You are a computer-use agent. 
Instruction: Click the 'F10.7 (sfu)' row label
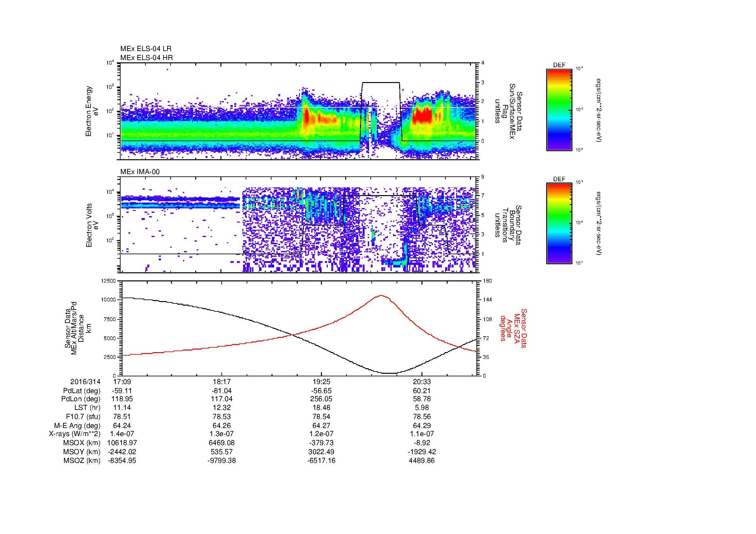pos(83,416)
